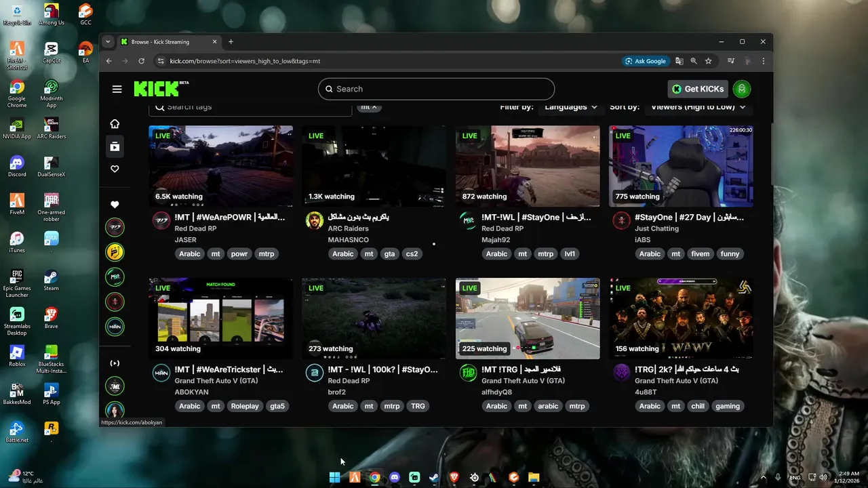Open the NVIDIA App desktop icon
The image size is (868, 488).
17,129
